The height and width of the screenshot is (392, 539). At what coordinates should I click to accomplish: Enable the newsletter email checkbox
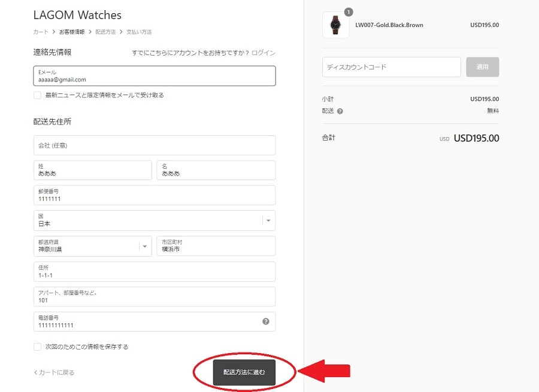click(x=38, y=95)
